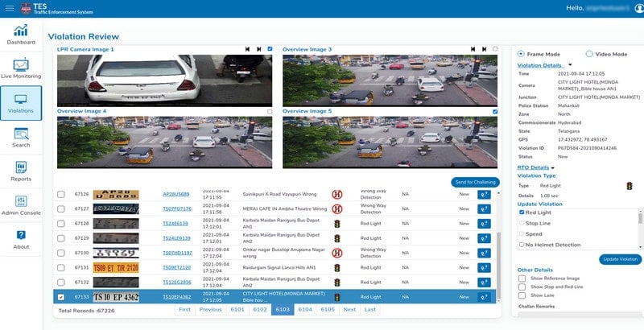Viewport: 644px width, 330px height.
Task: Open plate link TS07FQ7176
Action: (177, 209)
